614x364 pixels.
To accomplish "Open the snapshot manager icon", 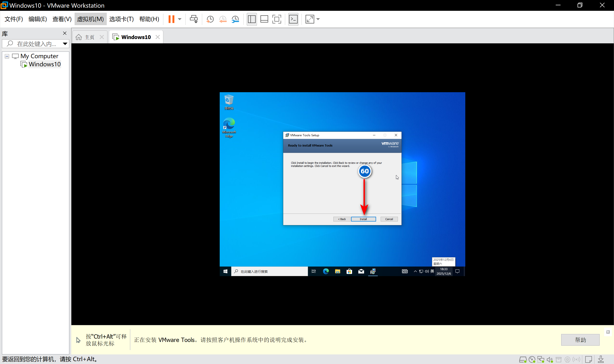I will 235,19.
